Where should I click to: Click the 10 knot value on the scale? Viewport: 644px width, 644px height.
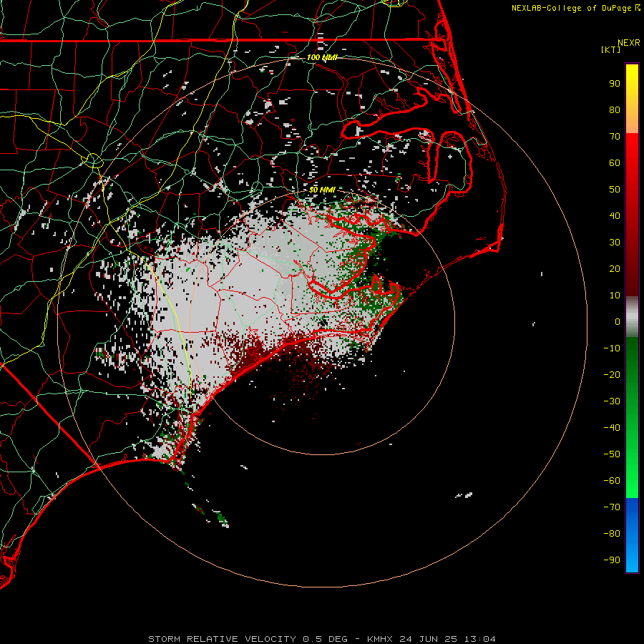coord(615,296)
